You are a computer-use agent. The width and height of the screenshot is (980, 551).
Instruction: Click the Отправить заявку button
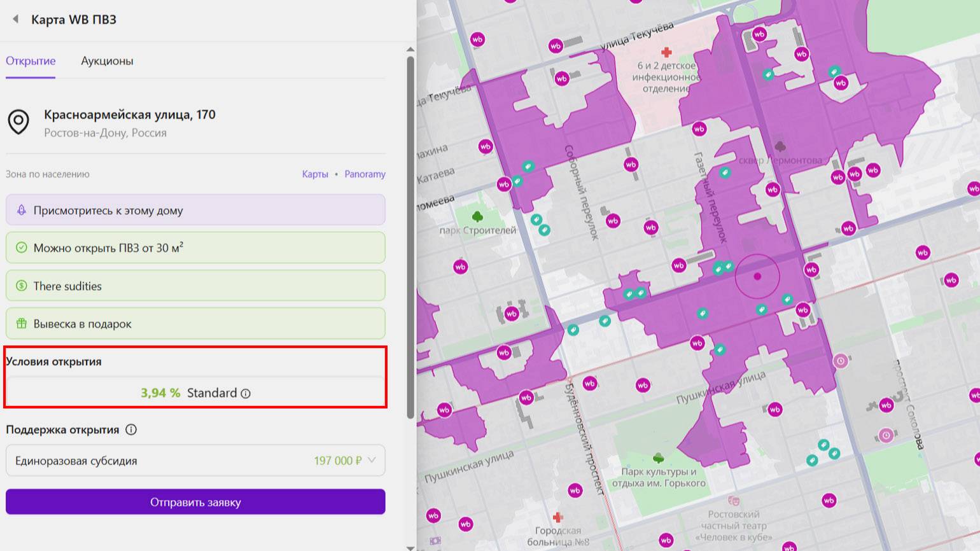coord(195,502)
